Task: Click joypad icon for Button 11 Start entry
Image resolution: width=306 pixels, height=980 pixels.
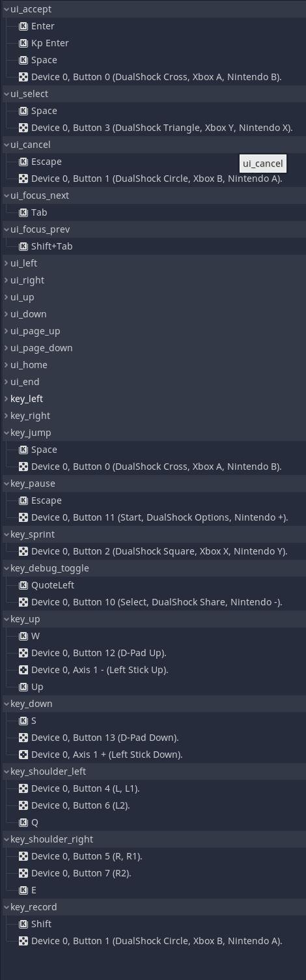Action: click(23, 517)
